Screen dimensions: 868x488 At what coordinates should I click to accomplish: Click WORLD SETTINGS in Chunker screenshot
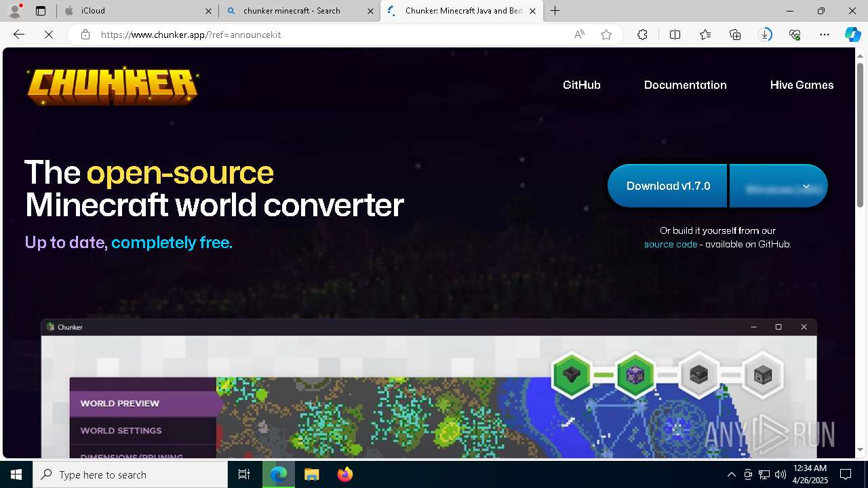(143, 430)
